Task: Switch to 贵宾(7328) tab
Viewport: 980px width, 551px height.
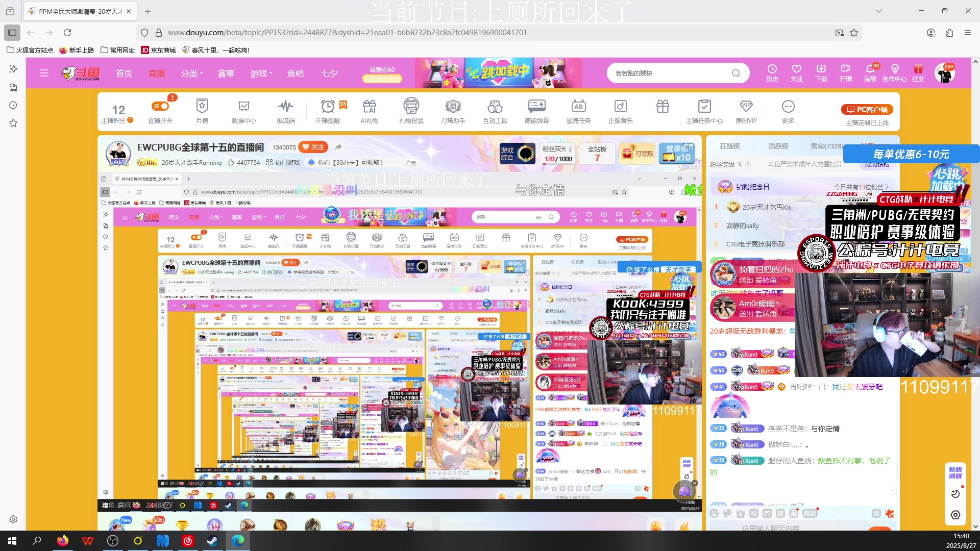Action: 827,146
